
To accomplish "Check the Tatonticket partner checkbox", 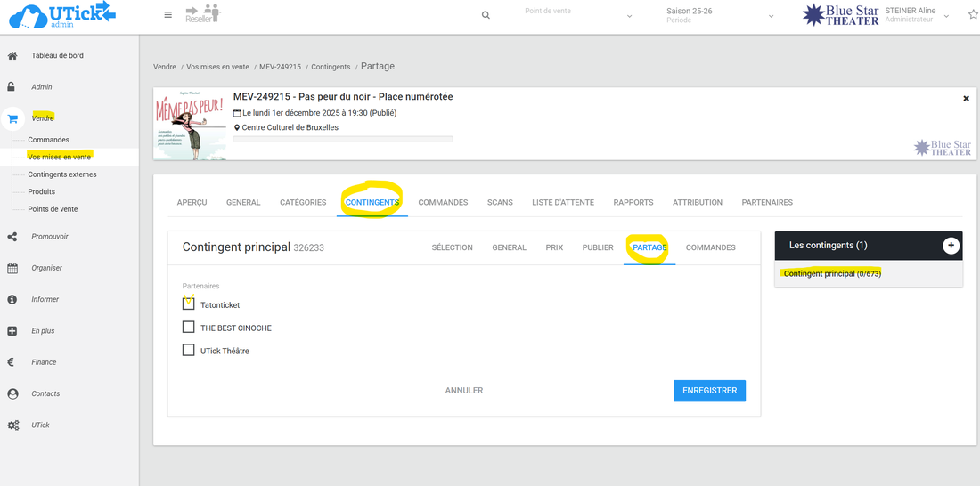I will coord(188,304).
